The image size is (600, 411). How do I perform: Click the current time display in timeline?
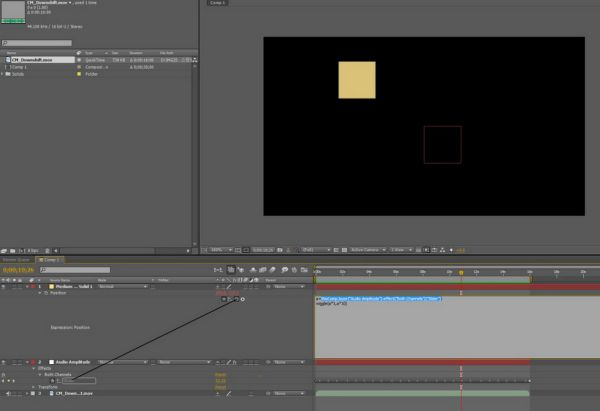coord(18,270)
